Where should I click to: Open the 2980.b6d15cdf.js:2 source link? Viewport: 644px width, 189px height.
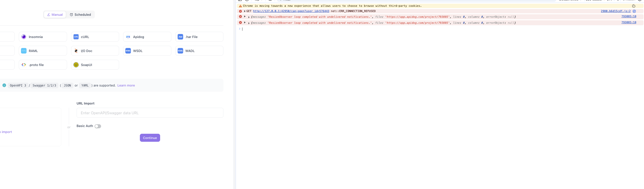(x=616, y=11)
